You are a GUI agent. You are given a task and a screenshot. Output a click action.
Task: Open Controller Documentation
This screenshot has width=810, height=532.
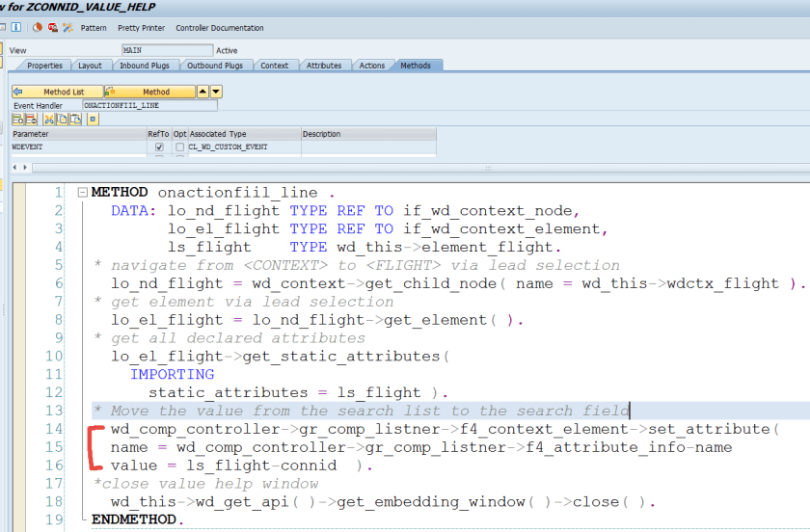pos(219,28)
